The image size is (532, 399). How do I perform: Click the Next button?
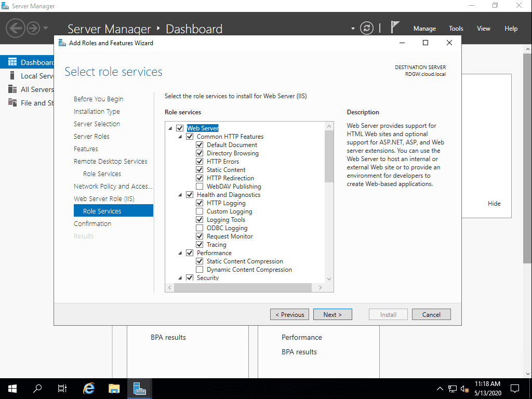tap(332, 314)
